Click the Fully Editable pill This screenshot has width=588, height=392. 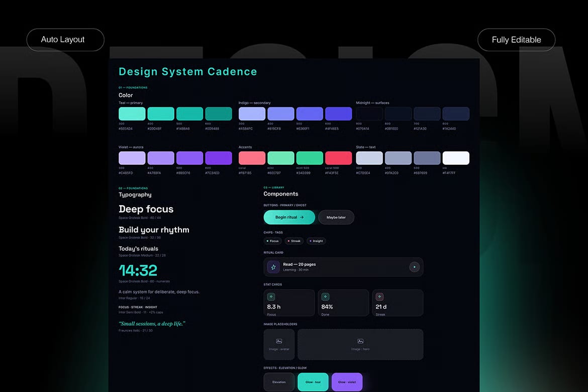(x=516, y=40)
